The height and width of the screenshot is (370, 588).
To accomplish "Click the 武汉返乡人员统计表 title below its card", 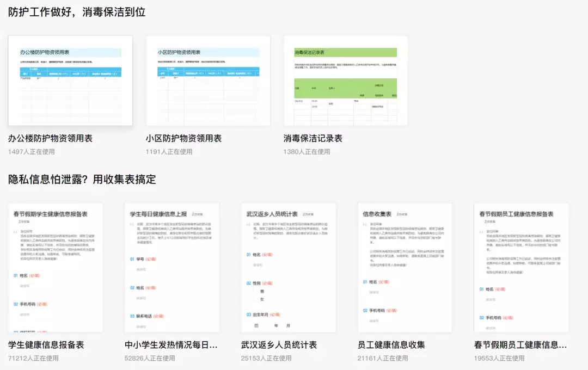I will [x=279, y=345].
